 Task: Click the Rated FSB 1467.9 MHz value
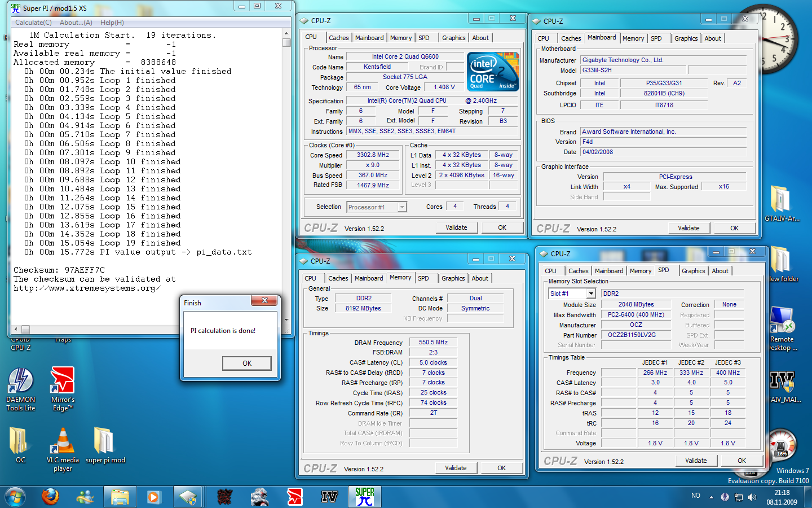coord(373,185)
